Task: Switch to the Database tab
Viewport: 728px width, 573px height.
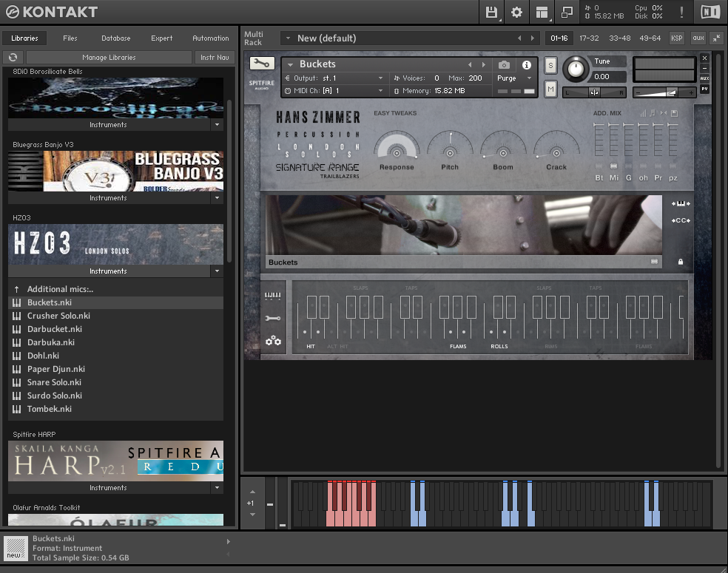Action: 115,38
